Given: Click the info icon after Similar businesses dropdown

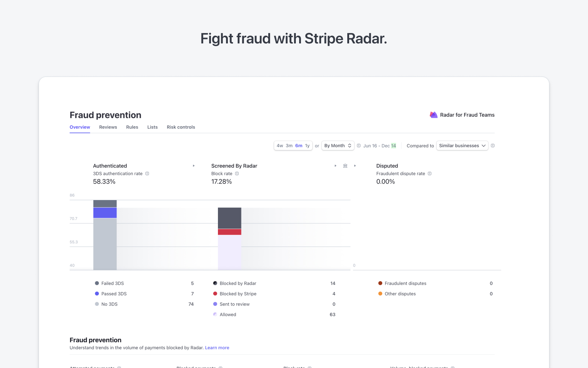Looking at the screenshot, I should click(x=493, y=145).
